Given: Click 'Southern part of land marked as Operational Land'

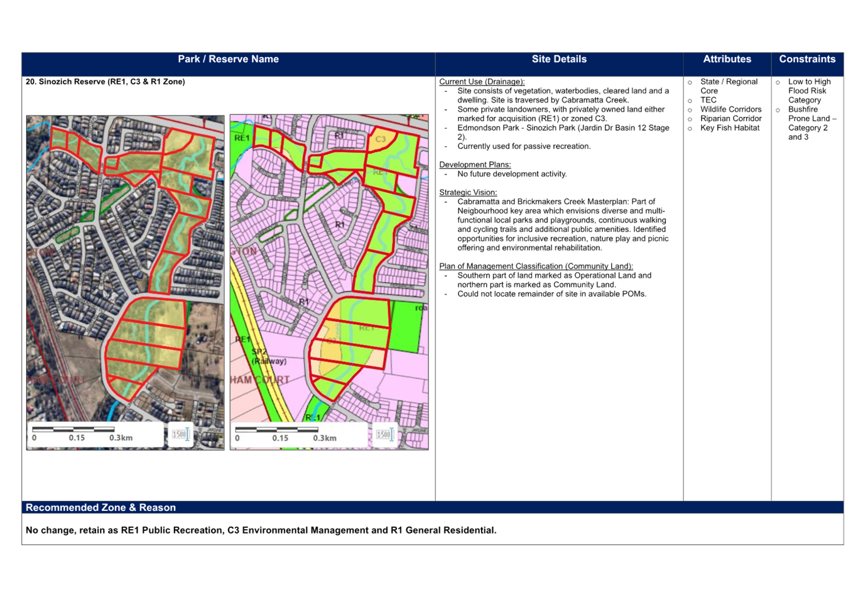Looking at the screenshot, I should 554,280.
